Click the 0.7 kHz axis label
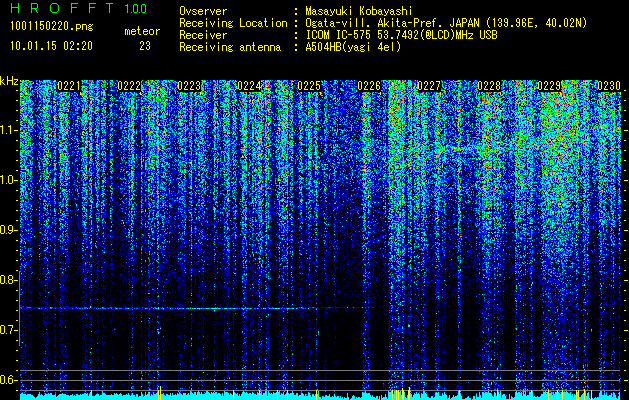 8,330
